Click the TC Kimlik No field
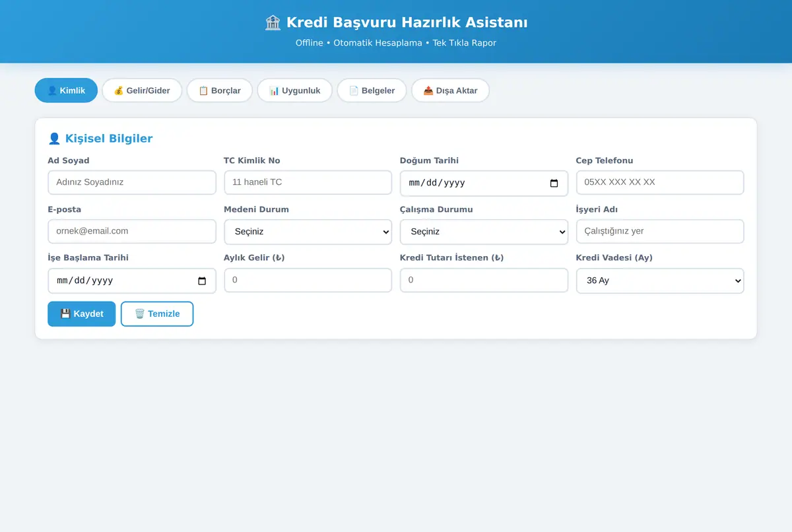Viewport: 792px width, 532px height. click(x=308, y=182)
